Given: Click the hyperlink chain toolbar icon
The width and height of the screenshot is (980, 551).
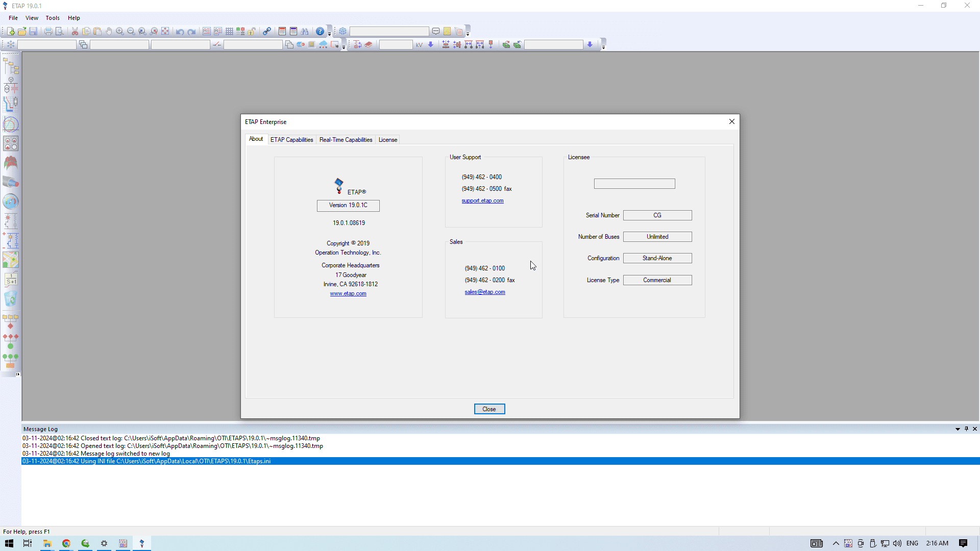Looking at the screenshot, I should 267,32.
